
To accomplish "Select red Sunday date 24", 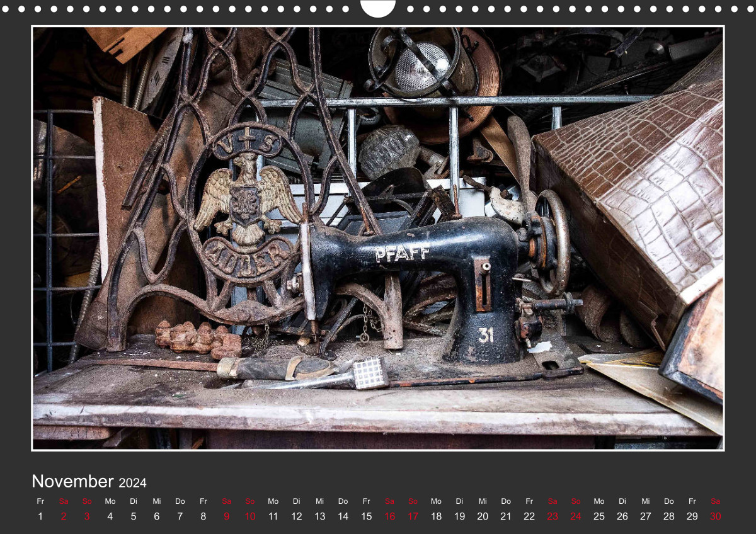I will 576,516.
